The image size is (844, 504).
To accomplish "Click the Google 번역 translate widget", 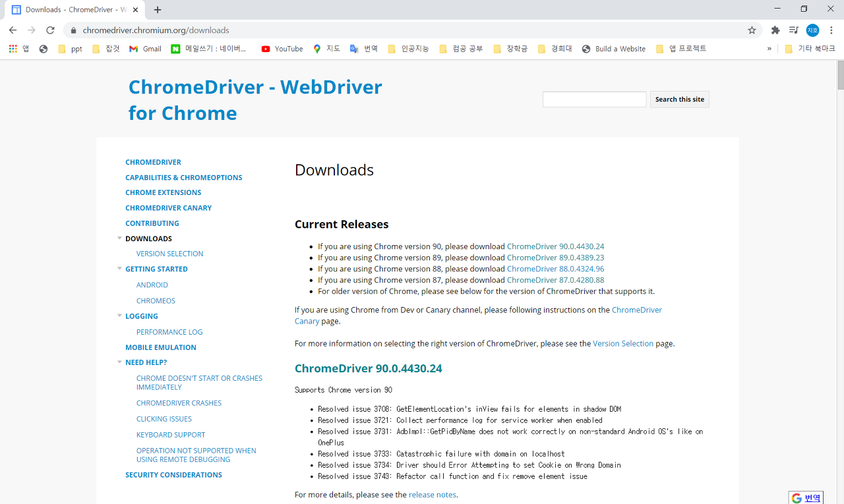I will (x=806, y=497).
